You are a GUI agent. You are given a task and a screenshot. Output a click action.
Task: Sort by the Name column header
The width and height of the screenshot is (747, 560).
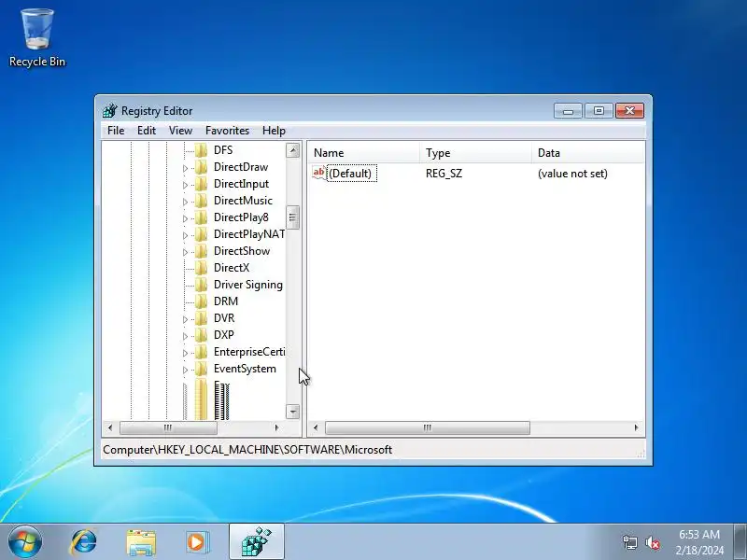pos(364,153)
